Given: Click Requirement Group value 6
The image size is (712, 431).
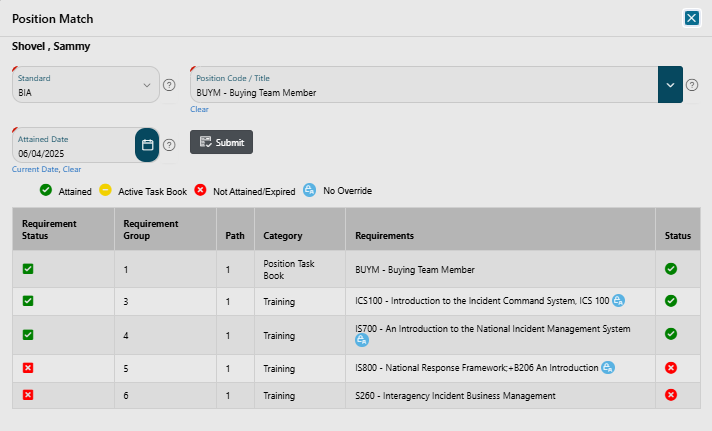Looking at the screenshot, I should pyautogui.click(x=126, y=396).
